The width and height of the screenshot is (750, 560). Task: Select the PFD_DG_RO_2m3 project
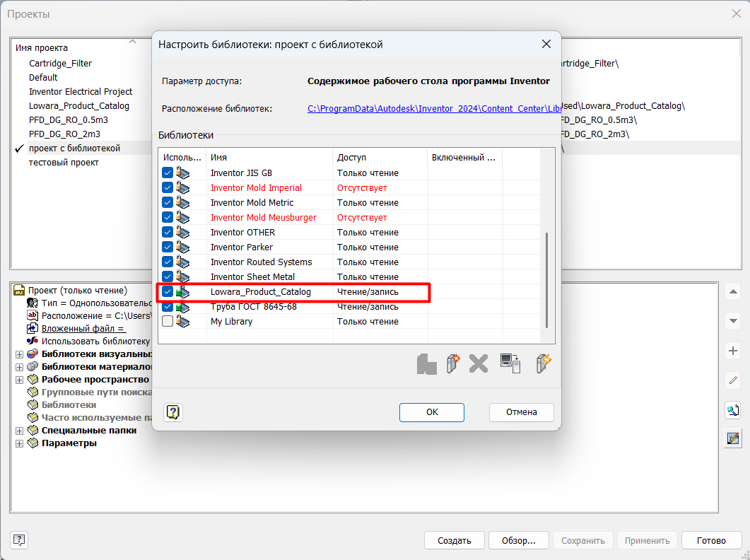[64, 134]
